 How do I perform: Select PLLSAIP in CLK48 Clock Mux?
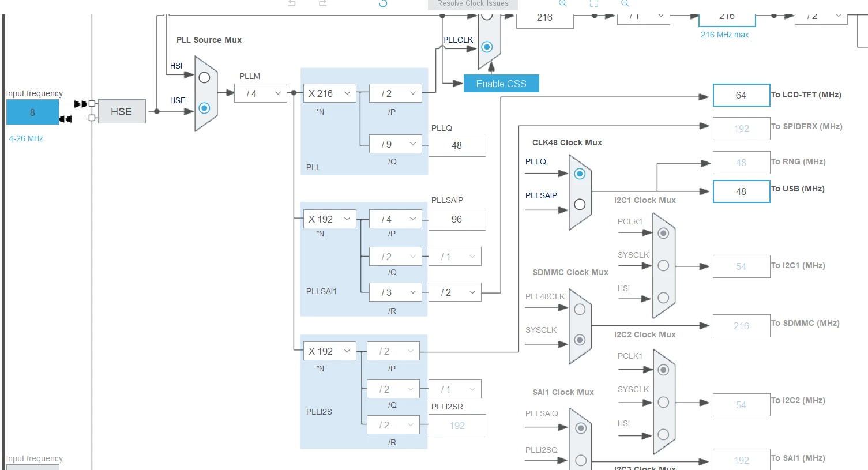coord(580,204)
